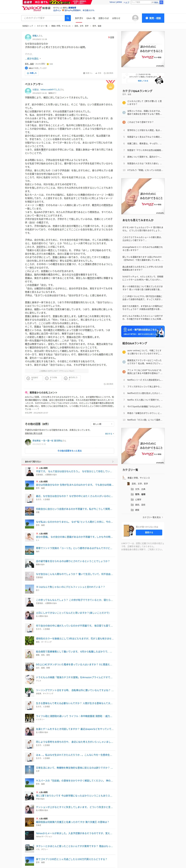Open the 新しい順 sort dropdown

point(103,424)
